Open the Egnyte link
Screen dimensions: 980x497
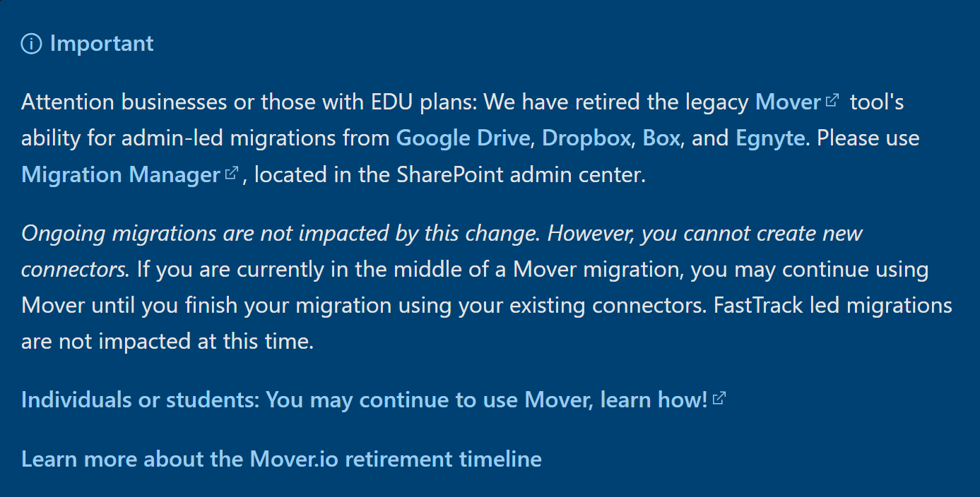click(x=769, y=138)
